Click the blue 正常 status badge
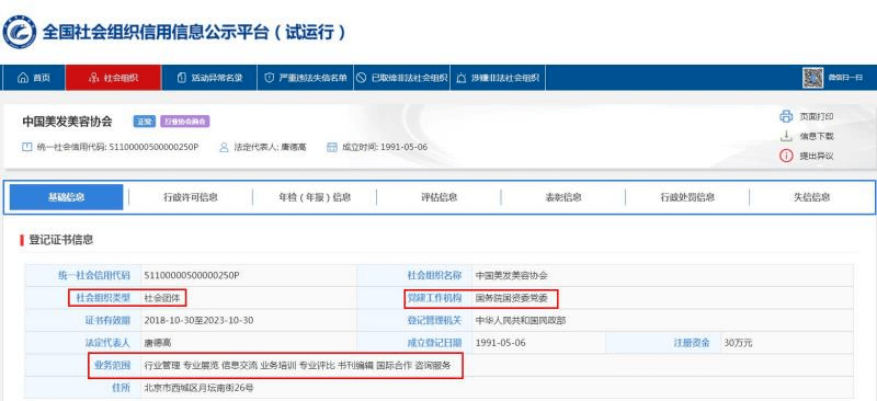Image resolution: width=877 pixels, height=401 pixels. (144, 121)
